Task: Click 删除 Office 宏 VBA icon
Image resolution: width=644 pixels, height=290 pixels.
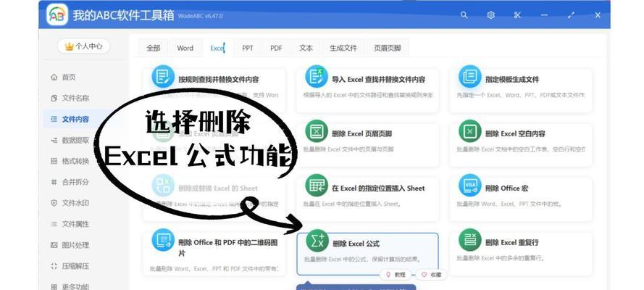Action: 470,186
